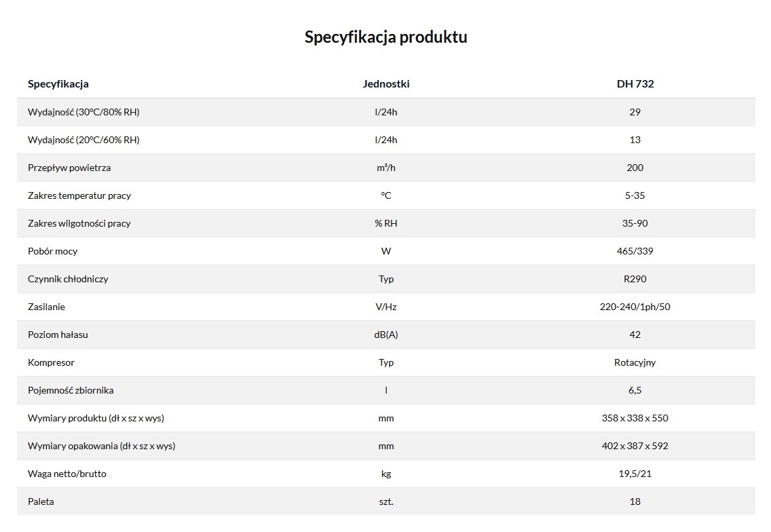The width and height of the screenshot is (771, 532).
Task: Select the Pojemność zbiornika row label
Action: coord(71,390)
